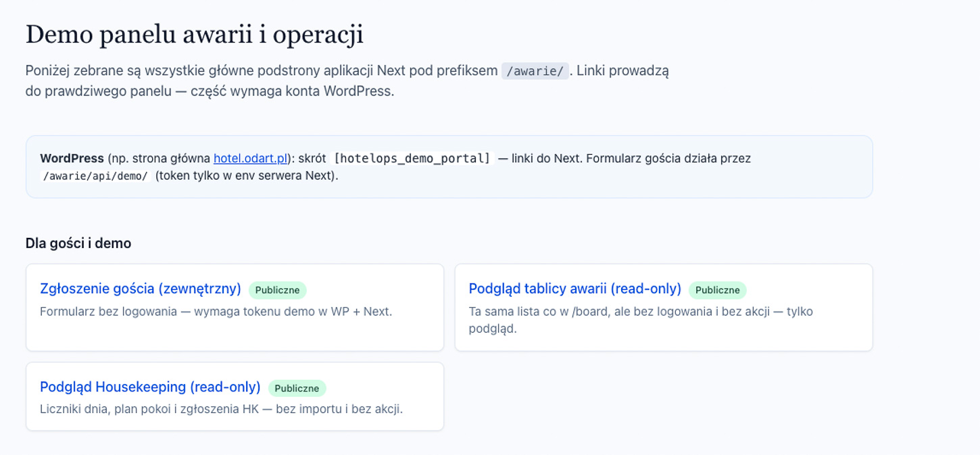Image resolution: width=980 pixels, height=455 pixels.
Task: Open the hotel.odart.pl link
Action: coord(251,158)
